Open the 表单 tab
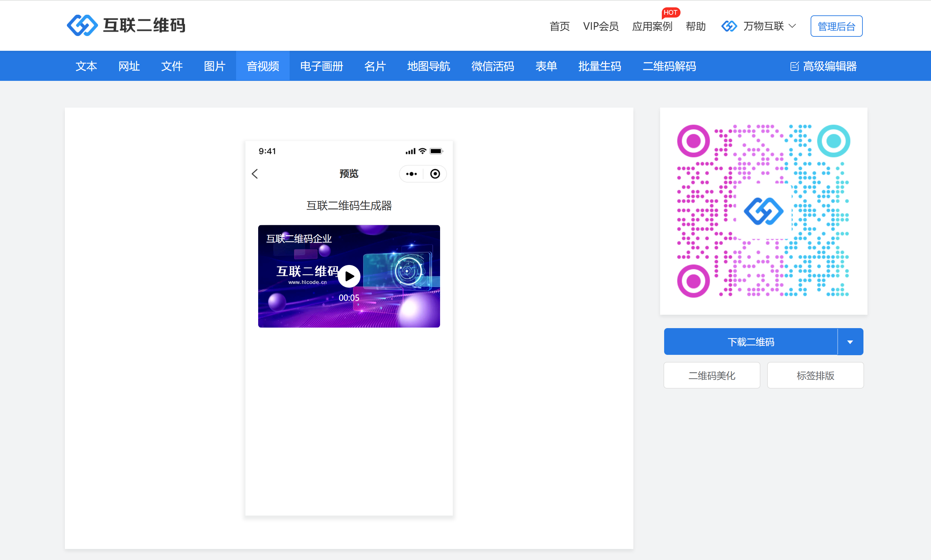Image resolution: width=931 pixels, height=560 pixels. coord(546,66)
